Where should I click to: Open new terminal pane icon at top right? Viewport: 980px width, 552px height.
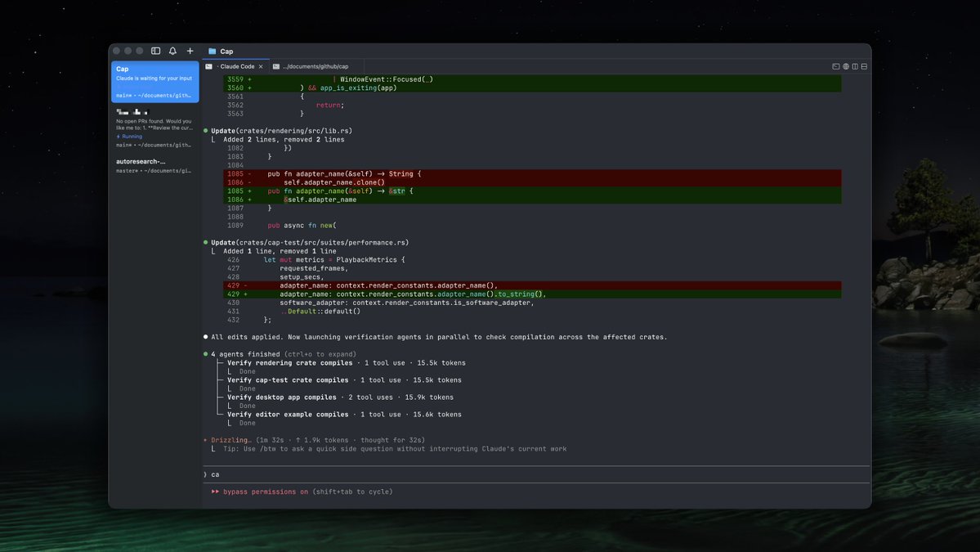tap(835, 66)
